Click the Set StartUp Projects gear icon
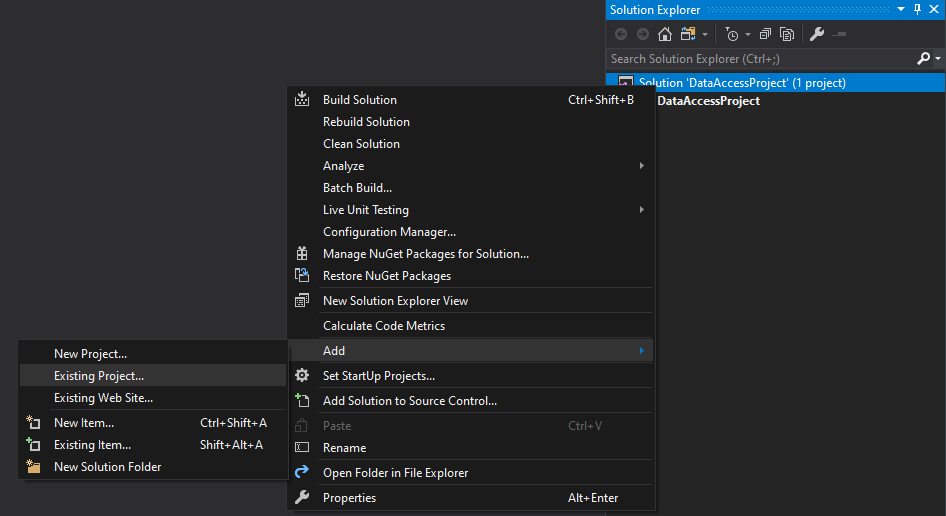 click(x=302, y=375)
